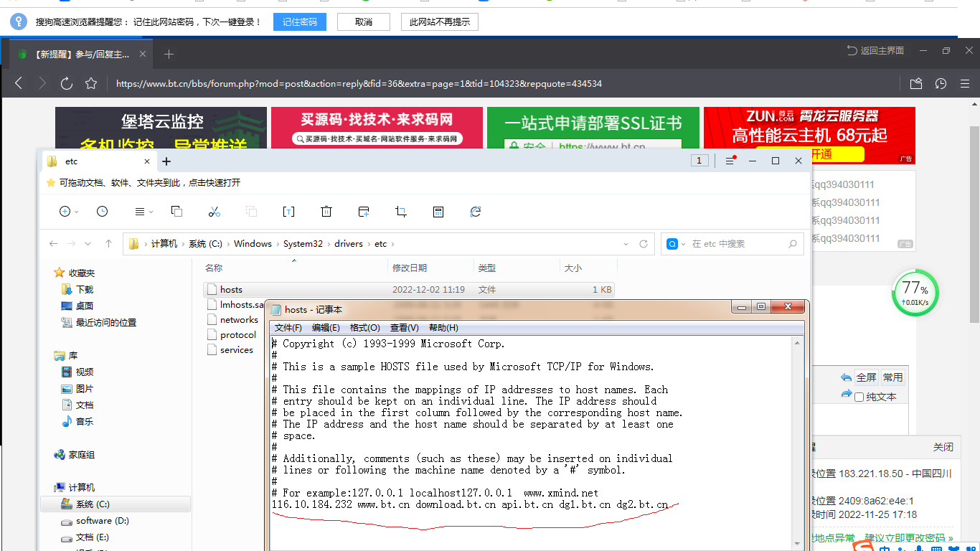Open the recent locations dropdown in file manager
980x551 pixels.
88,244
